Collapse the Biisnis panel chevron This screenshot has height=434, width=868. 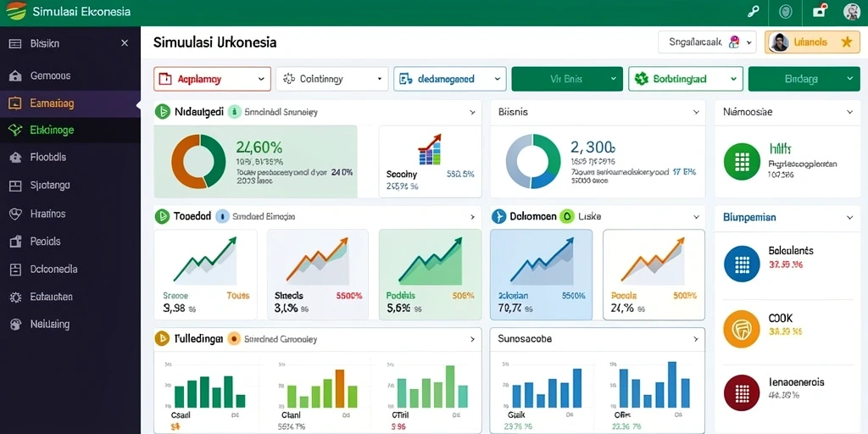pos(696,112)
